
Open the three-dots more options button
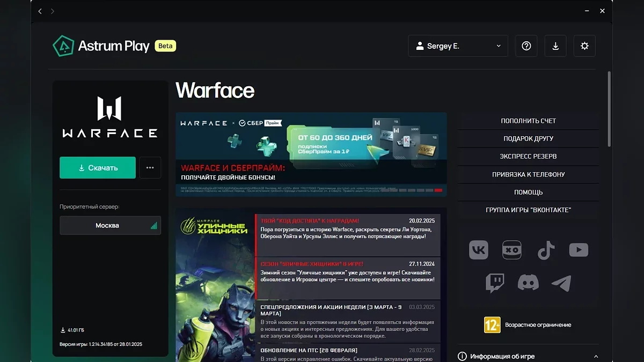pyautogui.click(x=150, y=168)
